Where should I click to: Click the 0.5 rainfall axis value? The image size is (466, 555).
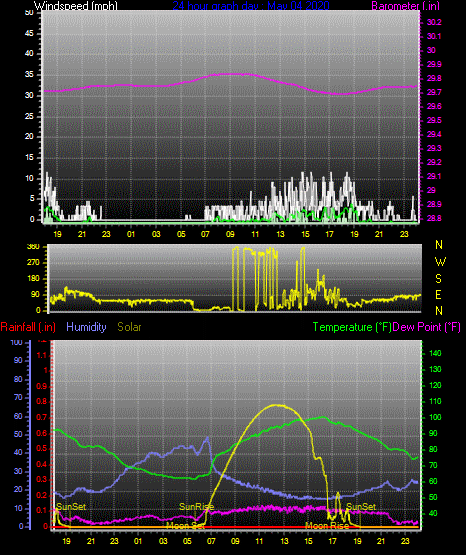(x=42, y=448)
